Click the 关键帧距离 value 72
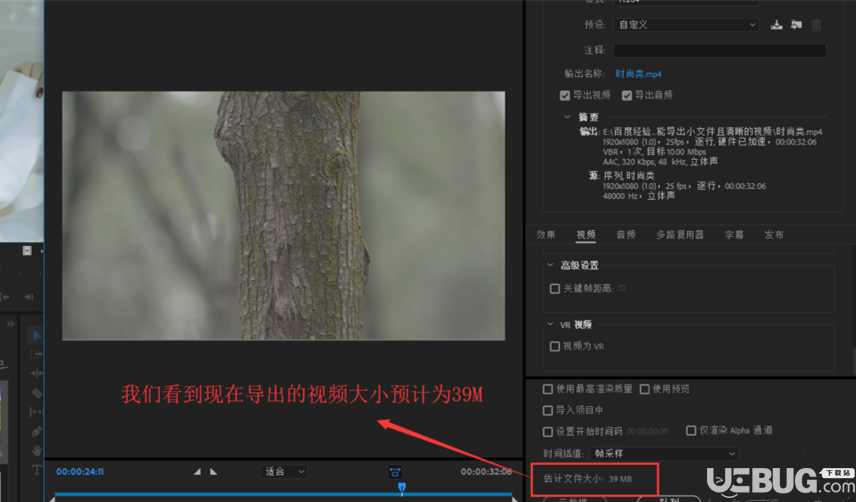856x502 pixels. coord(622,288)
